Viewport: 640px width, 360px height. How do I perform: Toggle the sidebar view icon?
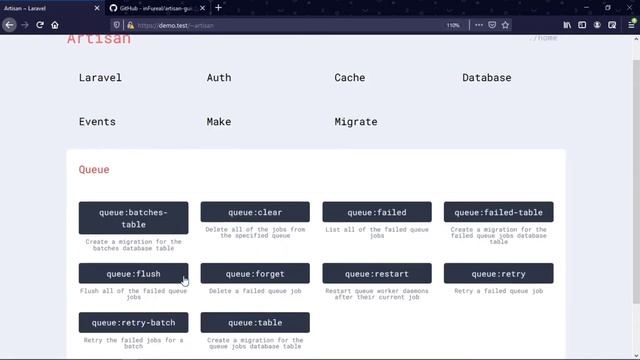click(582, 25)
